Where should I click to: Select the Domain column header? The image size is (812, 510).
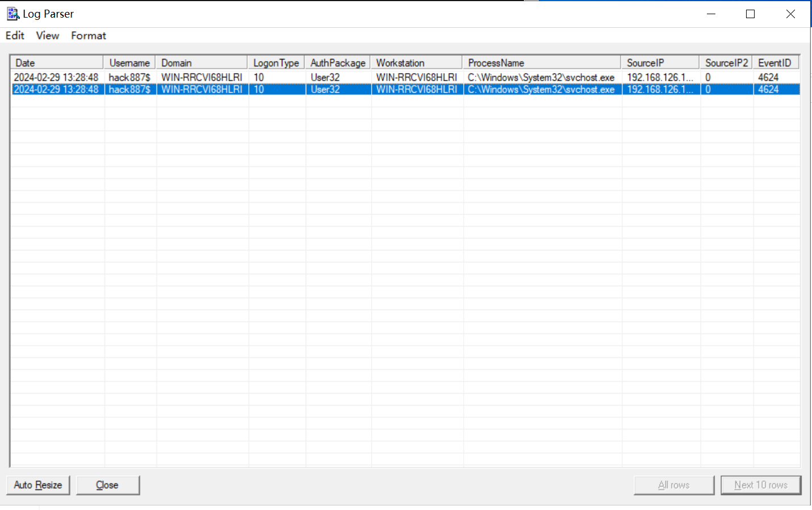(x=202, y=62)
